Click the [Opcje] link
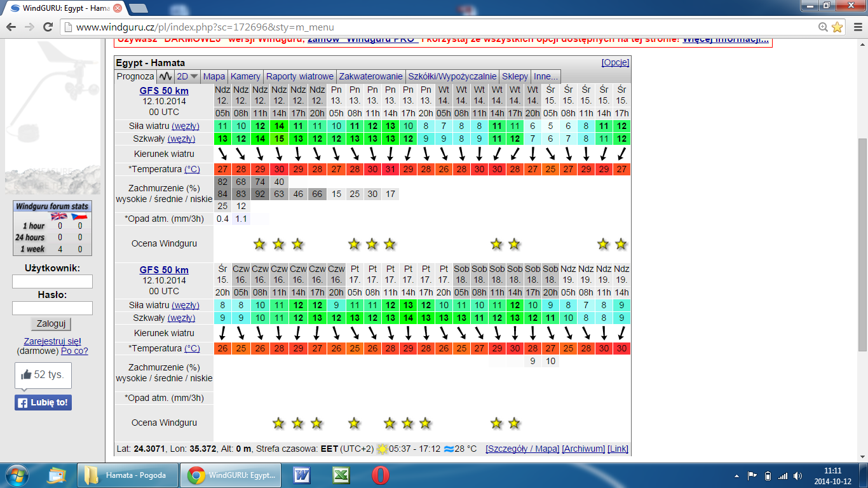This screenshot has height=488, width=868. 615,62
